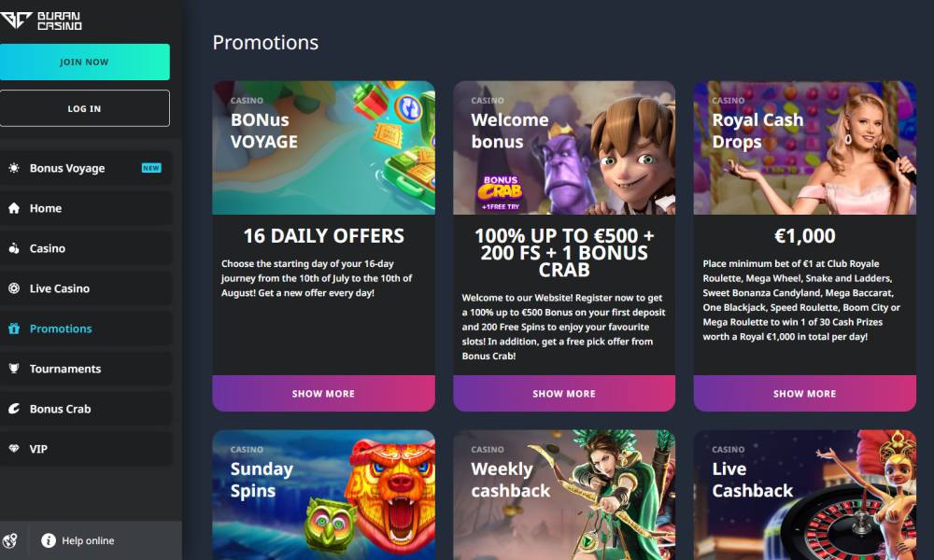Open the Tournaments menu item
934x560 pixels.
86,369
